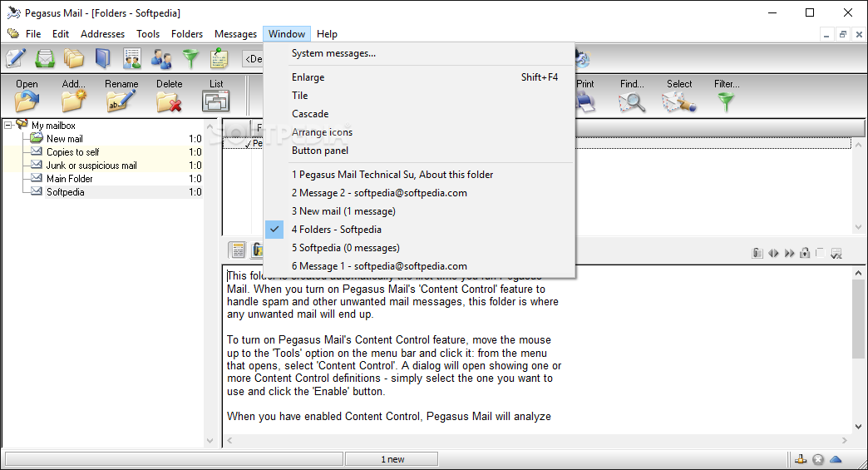Viewport: 868px width, 470px height.
Task: Click the Print toolbar button
Action: (585, 95)
